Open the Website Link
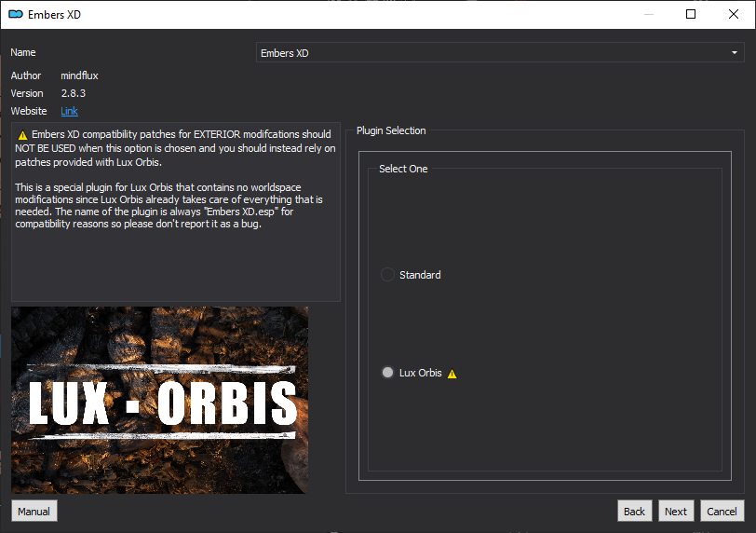This screenshot has height=533, width=756. (x=70, y=111)
